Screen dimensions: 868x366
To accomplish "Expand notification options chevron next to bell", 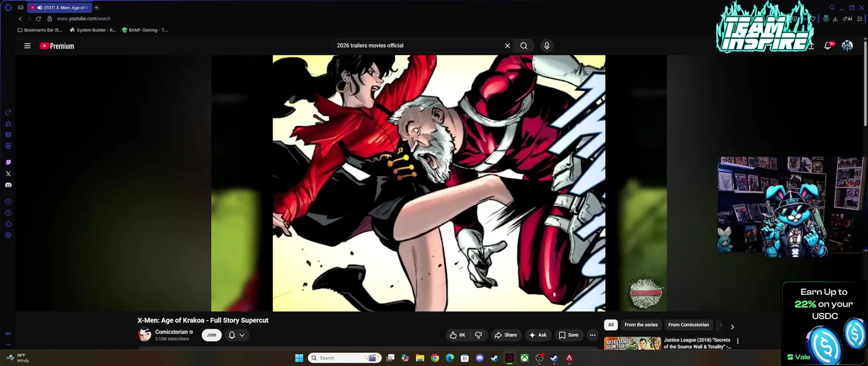I will [x=242, y=335].
